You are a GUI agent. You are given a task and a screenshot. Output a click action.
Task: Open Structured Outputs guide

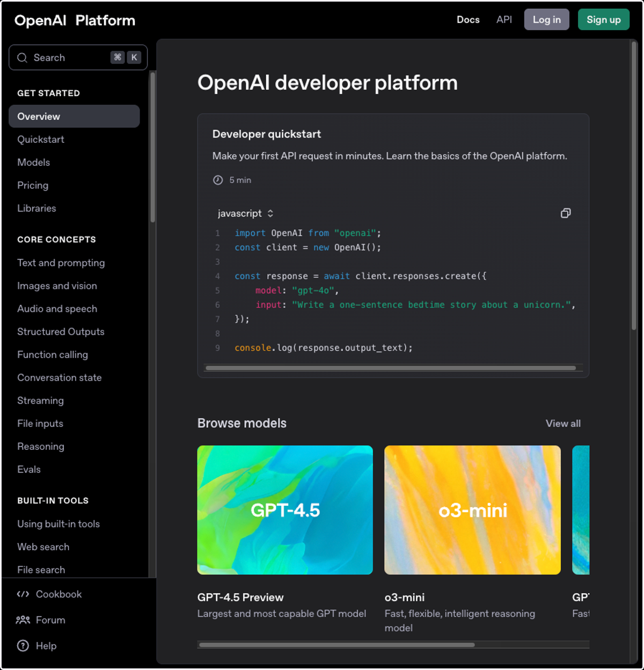pyautogui.click(x=61, y=332)
